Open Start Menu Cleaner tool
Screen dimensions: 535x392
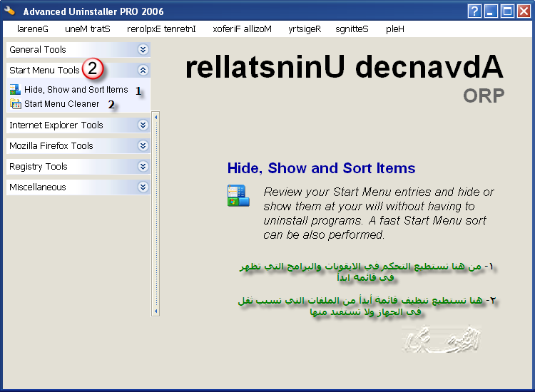click(x=62, y=104)
